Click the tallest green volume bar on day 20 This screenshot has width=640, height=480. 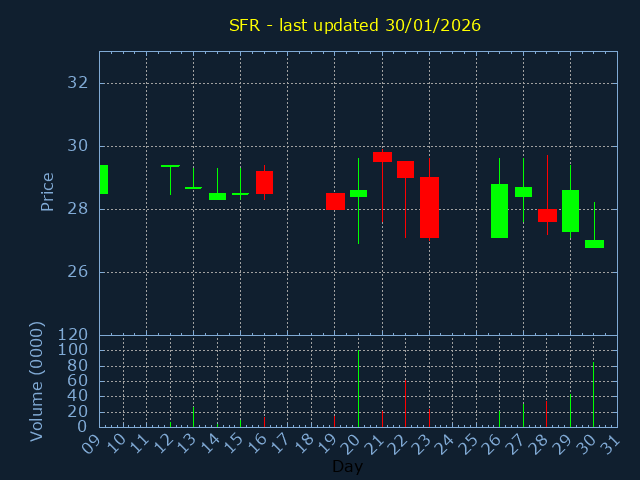(358, 388)
